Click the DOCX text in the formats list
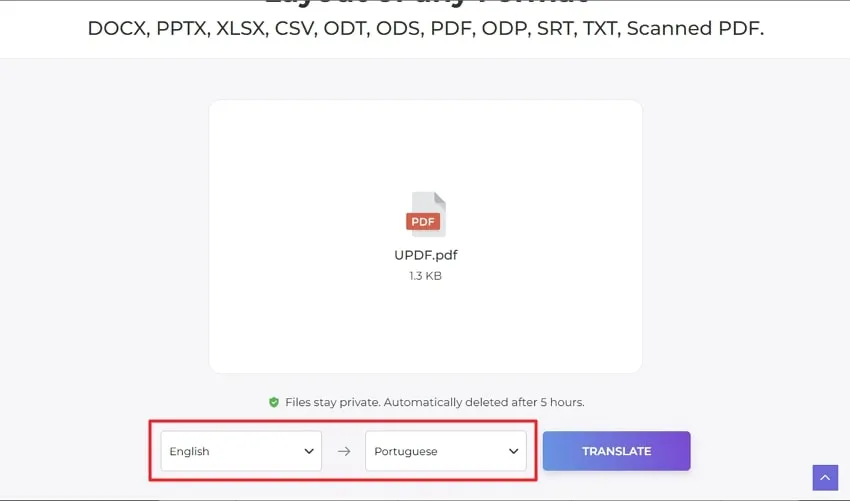 (x=119, y=29)
